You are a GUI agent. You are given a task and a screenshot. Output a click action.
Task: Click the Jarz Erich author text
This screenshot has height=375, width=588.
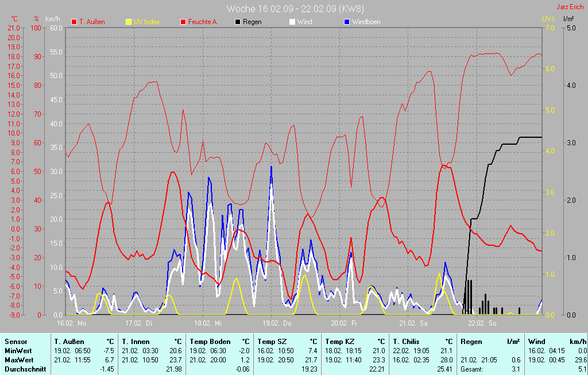pos(570,7)
